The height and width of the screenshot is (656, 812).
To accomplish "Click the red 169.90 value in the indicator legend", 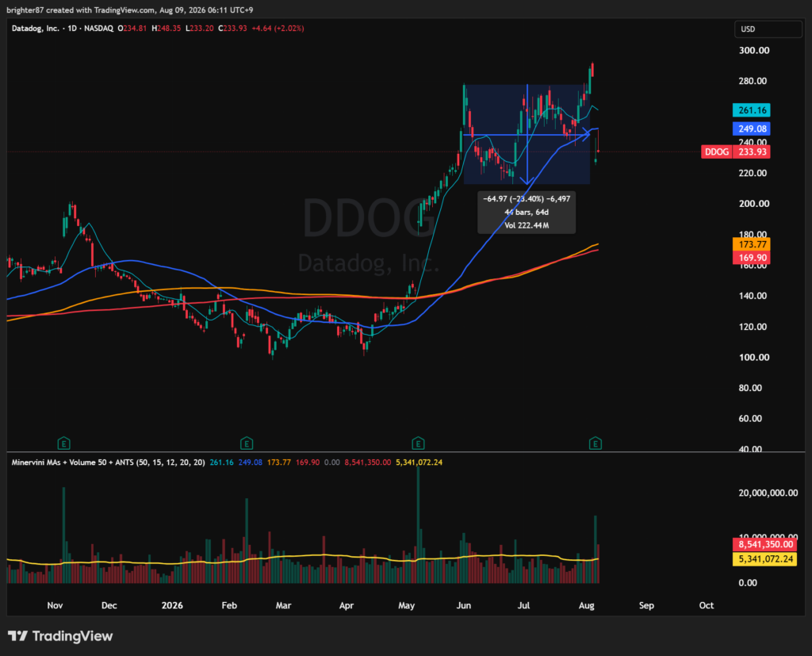I will coord(308,462).
